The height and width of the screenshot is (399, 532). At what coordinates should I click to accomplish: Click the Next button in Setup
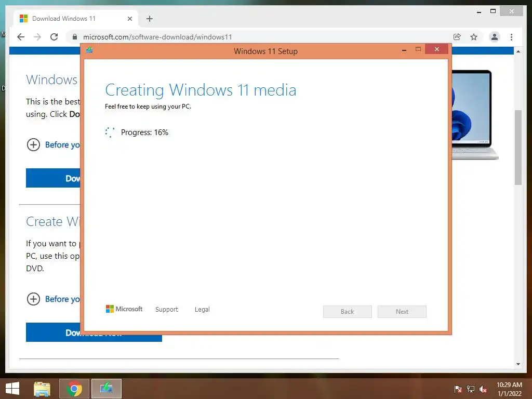pos(402,312)
